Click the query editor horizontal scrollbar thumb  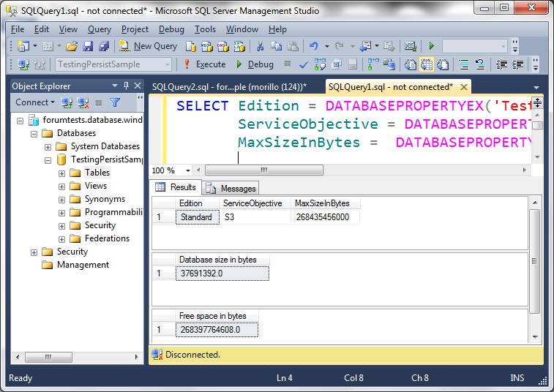tap(264, 170)
